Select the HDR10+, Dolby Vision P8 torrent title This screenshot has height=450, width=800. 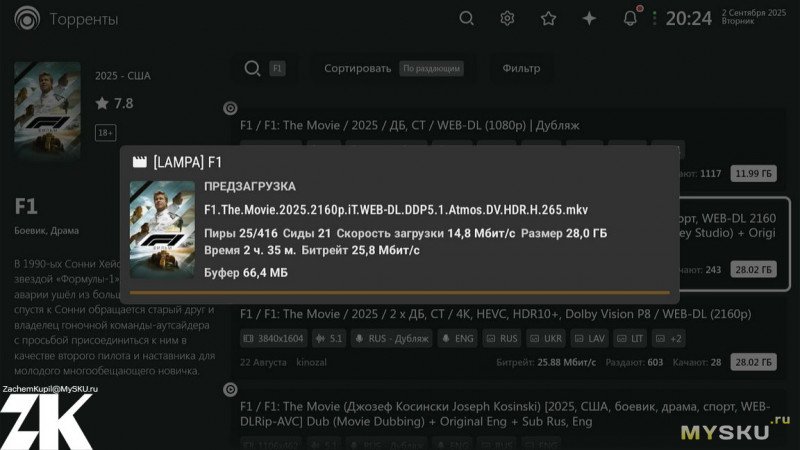(495, 314)
